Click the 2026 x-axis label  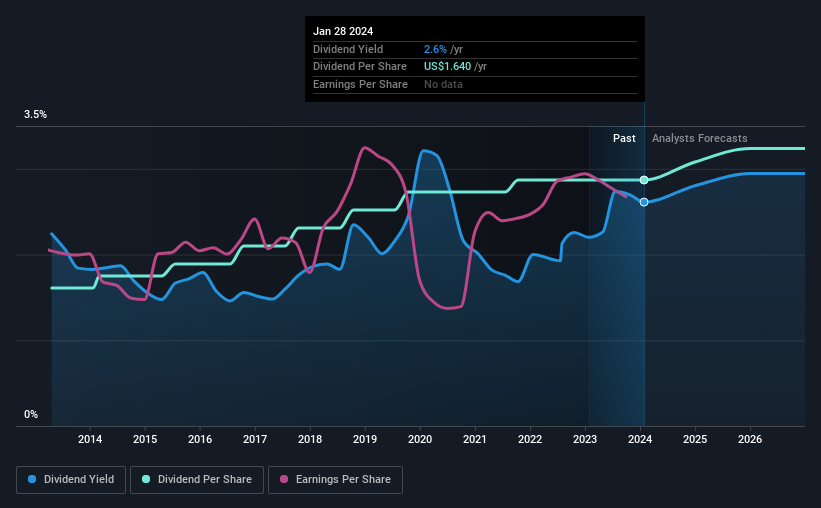750,439
